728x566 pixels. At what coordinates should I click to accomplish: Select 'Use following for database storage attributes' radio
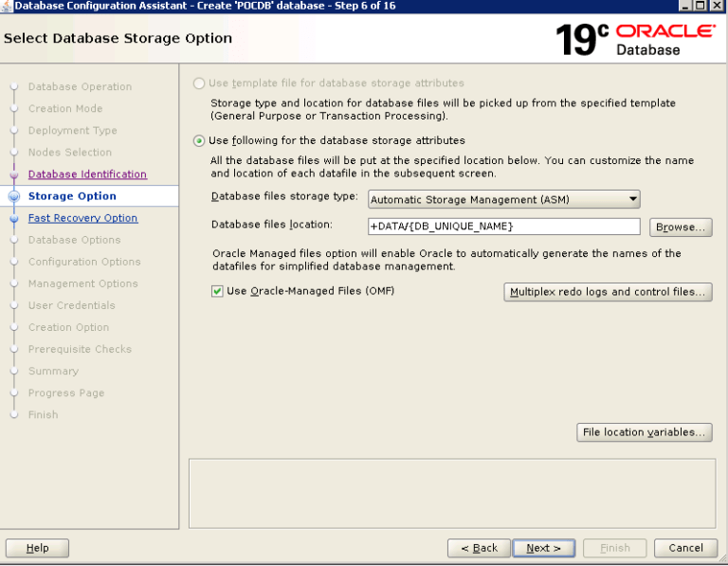[199, 140]
